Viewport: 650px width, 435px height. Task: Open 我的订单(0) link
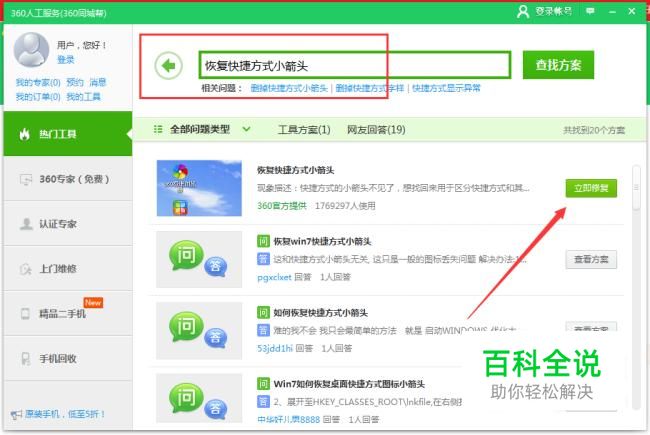point(38,97)
